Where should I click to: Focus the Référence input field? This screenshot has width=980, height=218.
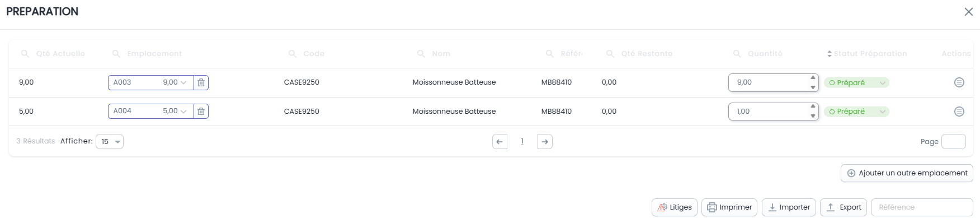click(x=922, y=207)
